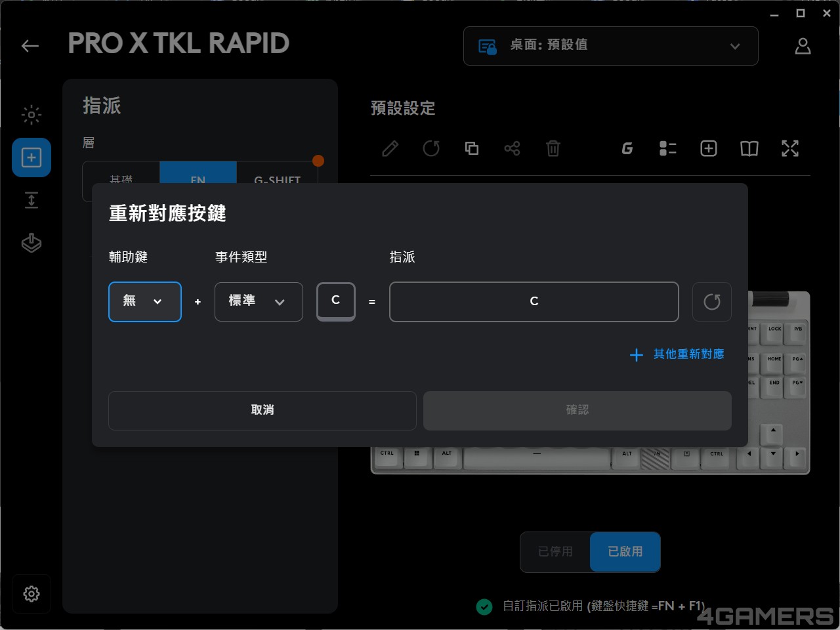
Task: Click the left ALT key on keyboard
Action: (x=447, y=457)
